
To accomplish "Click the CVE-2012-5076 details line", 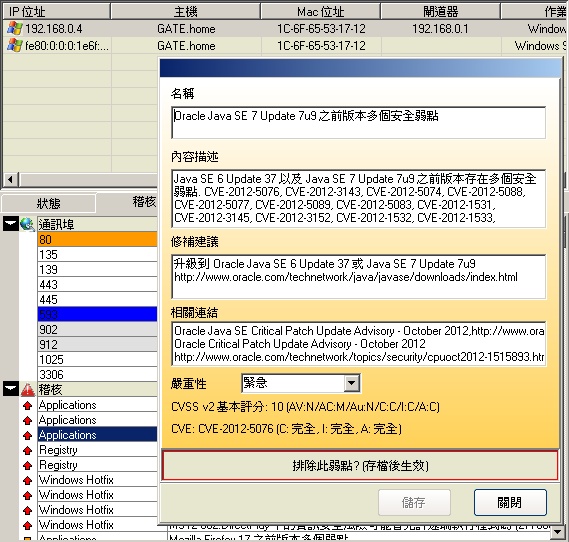I will click(286, 429).
